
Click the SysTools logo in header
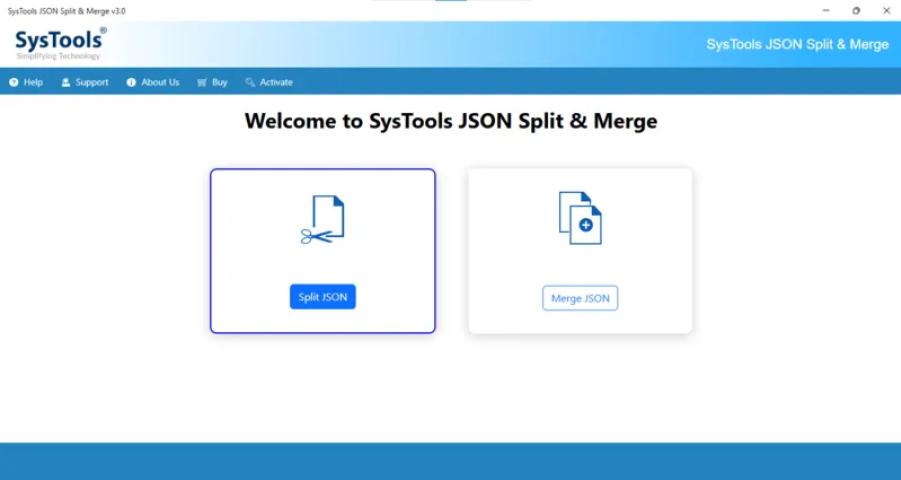58,44
